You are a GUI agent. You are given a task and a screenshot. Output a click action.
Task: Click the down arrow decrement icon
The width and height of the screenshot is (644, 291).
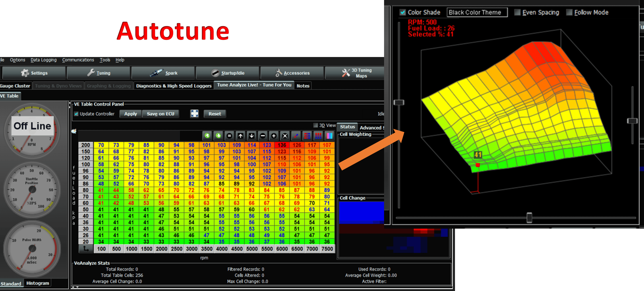(x=251, y=136)
